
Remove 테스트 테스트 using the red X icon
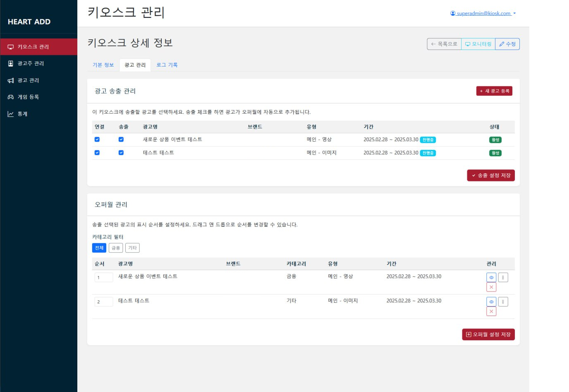[491, 311]
